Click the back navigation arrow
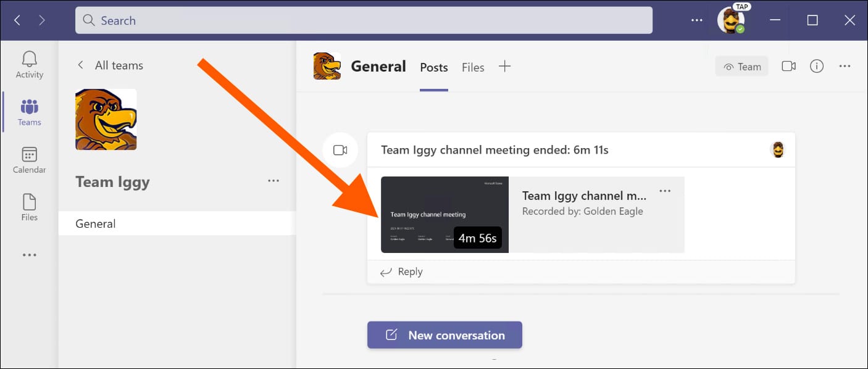This screenshot has height=369, width=868. (x=17, y=20)
